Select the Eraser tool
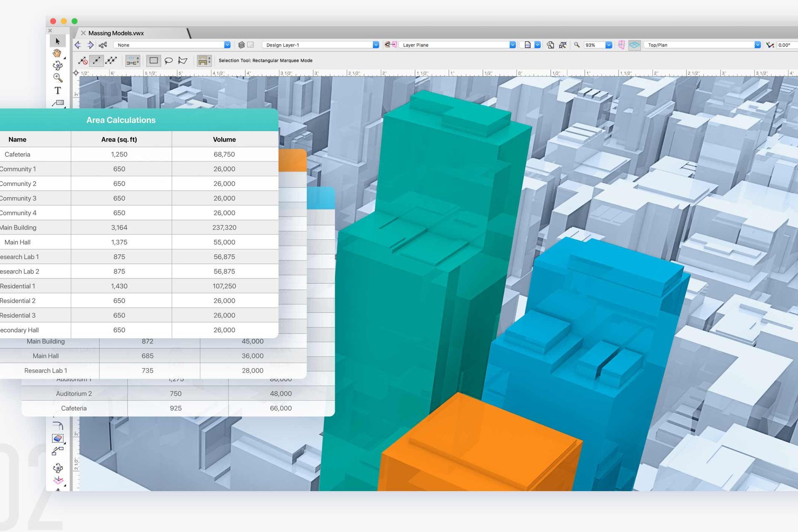The height and width of the screenshot is (532, 798). (x=58, y=438)
